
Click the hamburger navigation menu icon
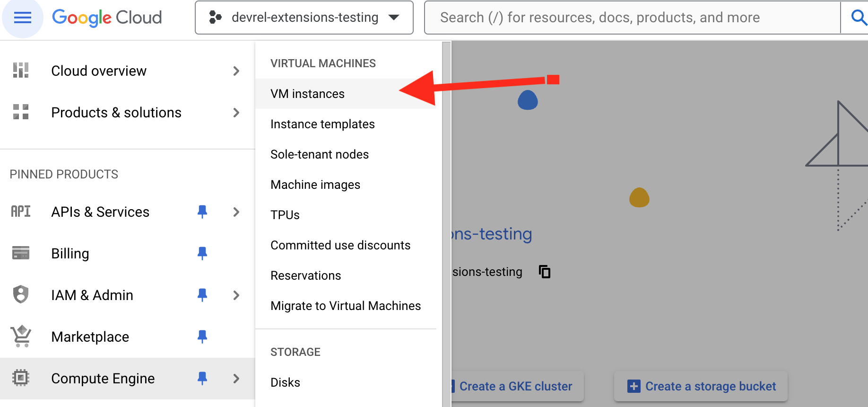coord(22,18)
